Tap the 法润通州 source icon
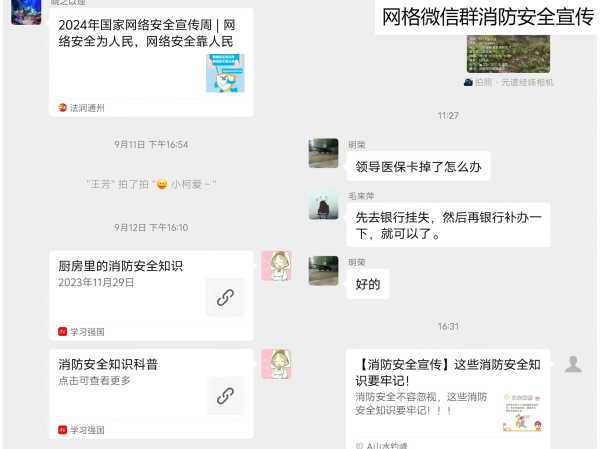The image size is (600, 449). coord(62,108)
